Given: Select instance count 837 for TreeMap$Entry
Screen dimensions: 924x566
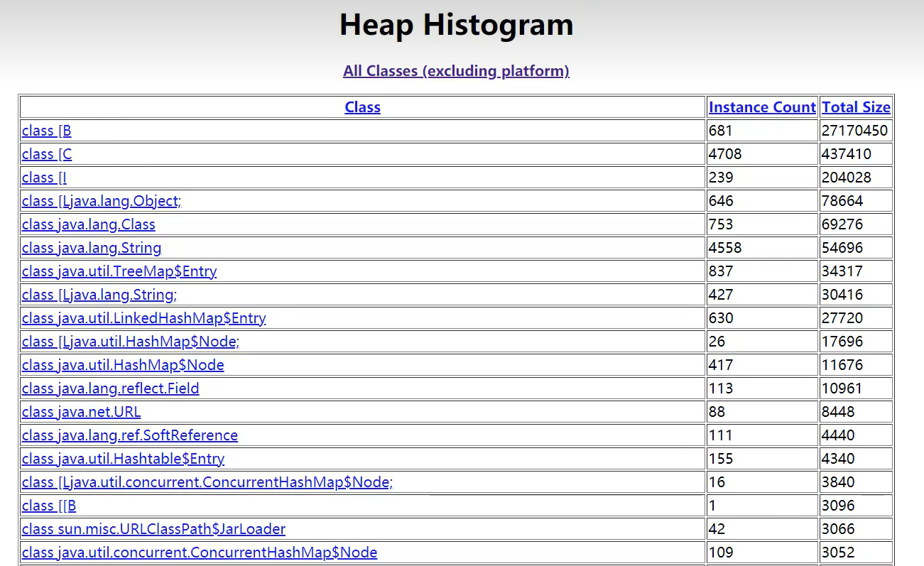Looking at the screenshot, I should 721,271.
